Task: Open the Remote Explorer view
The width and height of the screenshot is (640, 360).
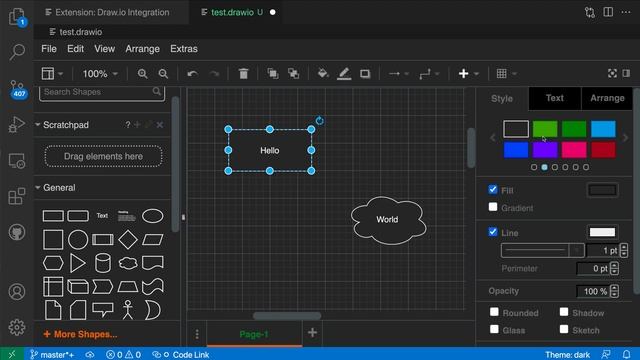Action: (17, 161)
